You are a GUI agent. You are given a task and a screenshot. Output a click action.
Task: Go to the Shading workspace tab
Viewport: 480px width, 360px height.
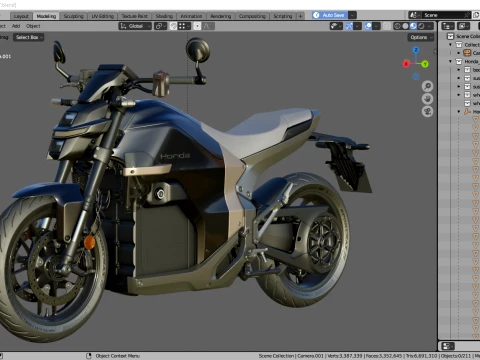tap(164, 16)
